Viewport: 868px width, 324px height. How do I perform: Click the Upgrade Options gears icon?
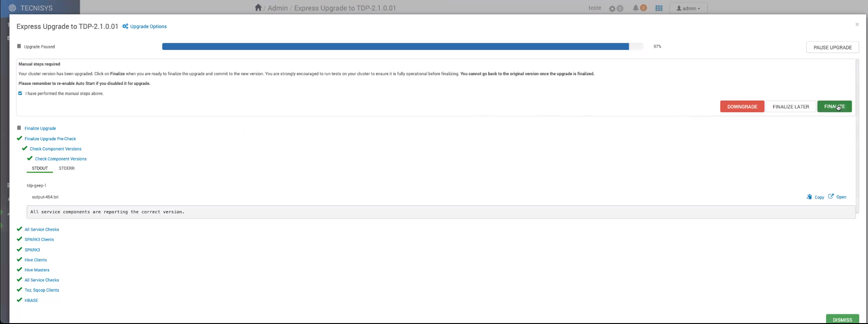[x=125, y=26]
